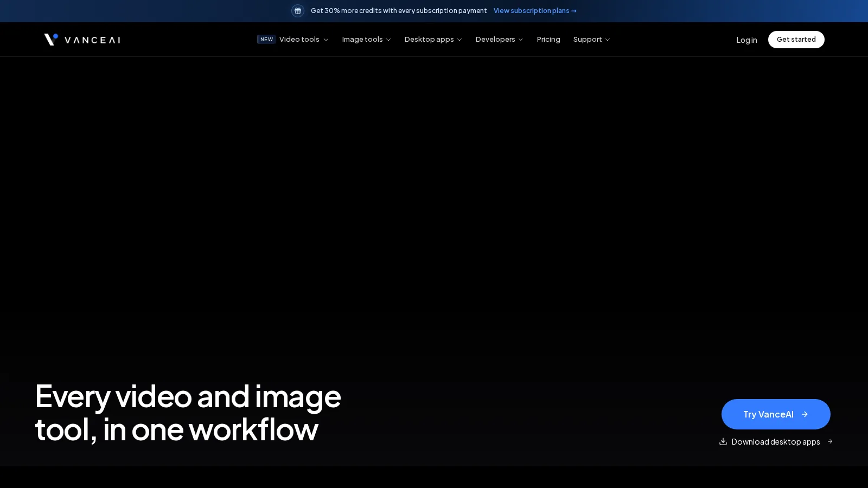Click the gift icon in promo banner
Image resolution: width=868 pixels, height=488 pixels.
point(298,11)
